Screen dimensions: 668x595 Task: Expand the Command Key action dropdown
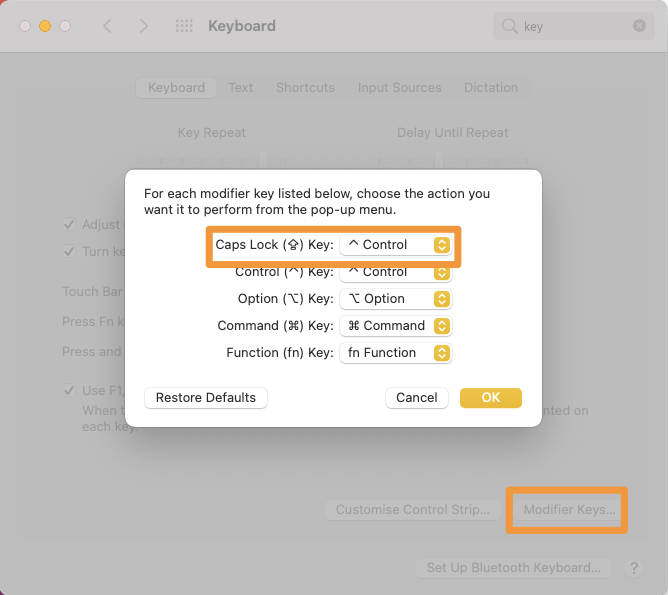coord(396,326)
